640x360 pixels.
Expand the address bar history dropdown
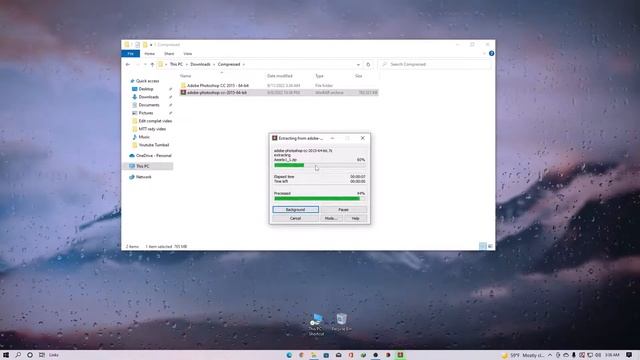coord(358,64)
